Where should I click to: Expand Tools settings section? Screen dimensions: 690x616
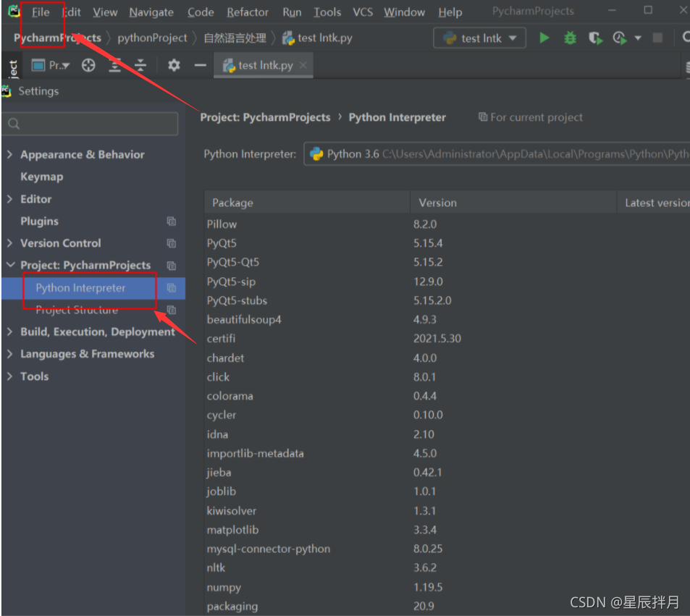(x=9, y=376)
